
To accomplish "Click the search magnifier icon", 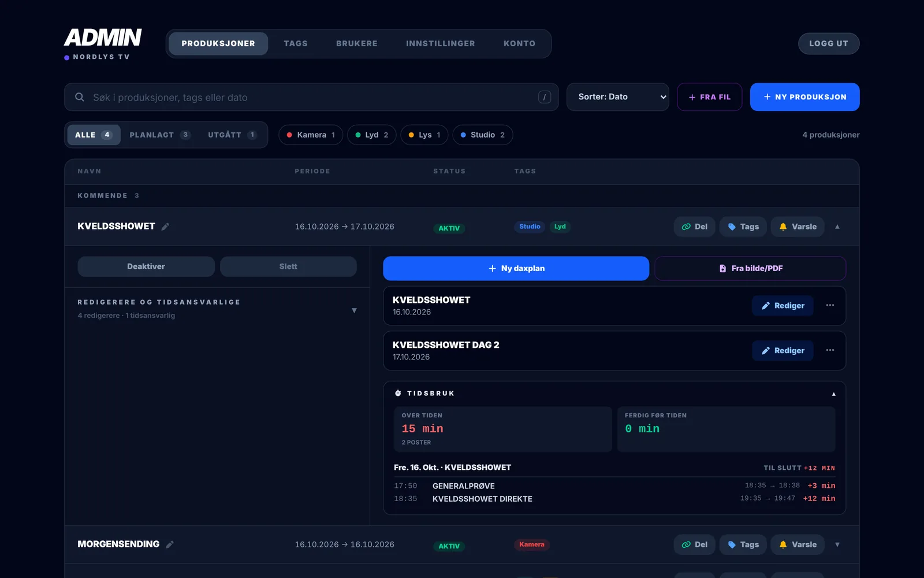I will coord(80,97).
